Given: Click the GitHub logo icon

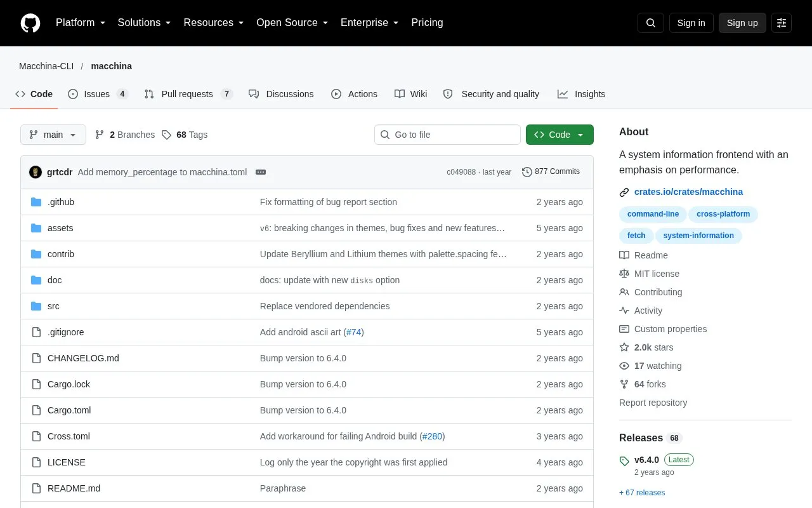Looking at the screenshot, I should [x=30, y=23].
